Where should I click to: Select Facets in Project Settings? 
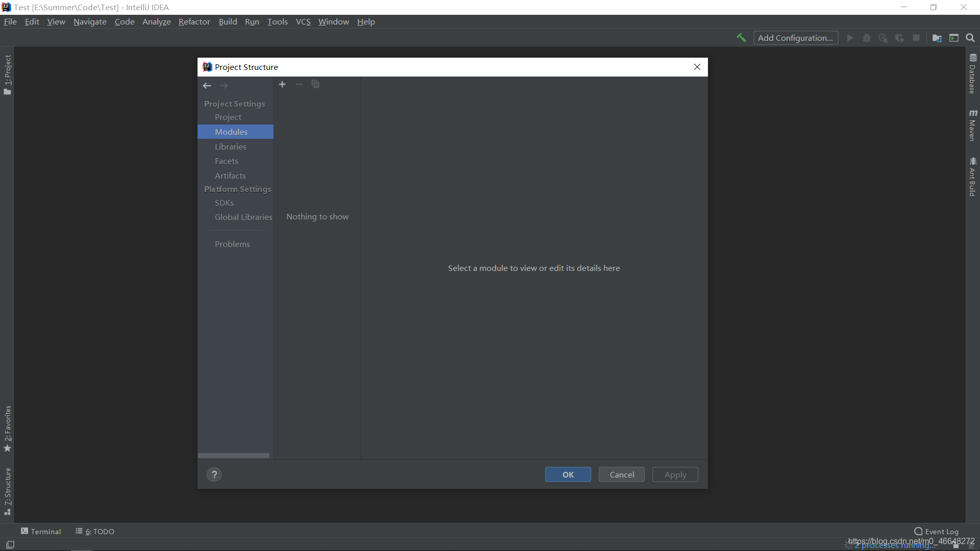tap(235, 161)
